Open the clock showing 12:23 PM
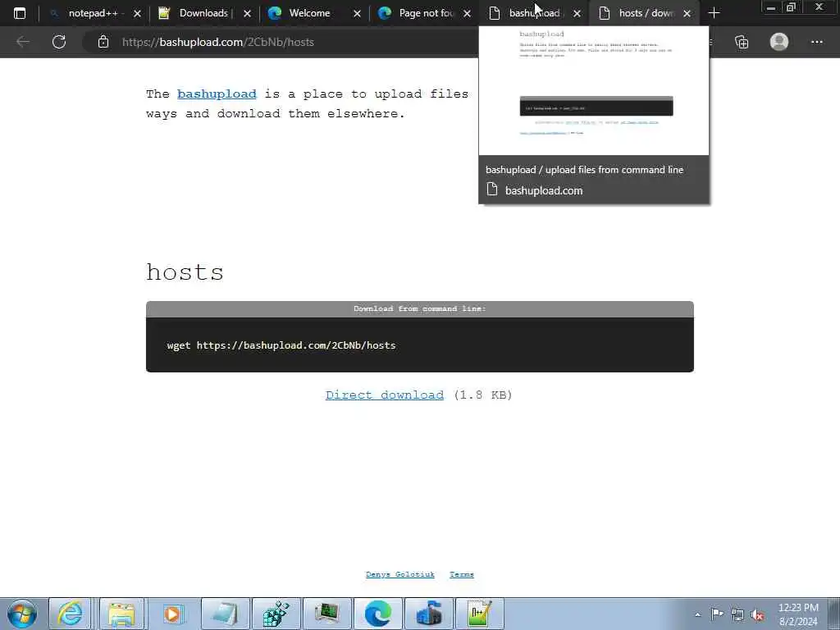The image size is (840, 630). [x=798, y=614]
